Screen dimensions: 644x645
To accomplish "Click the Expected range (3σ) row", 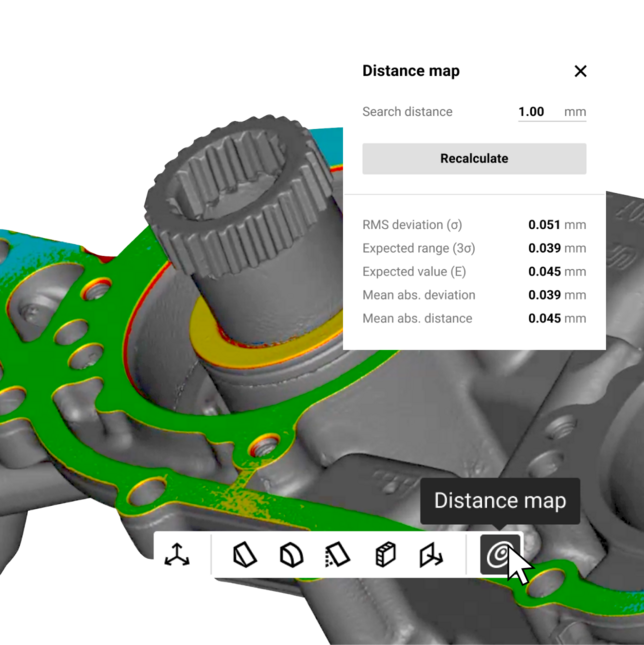I will [x=474, y=248].
